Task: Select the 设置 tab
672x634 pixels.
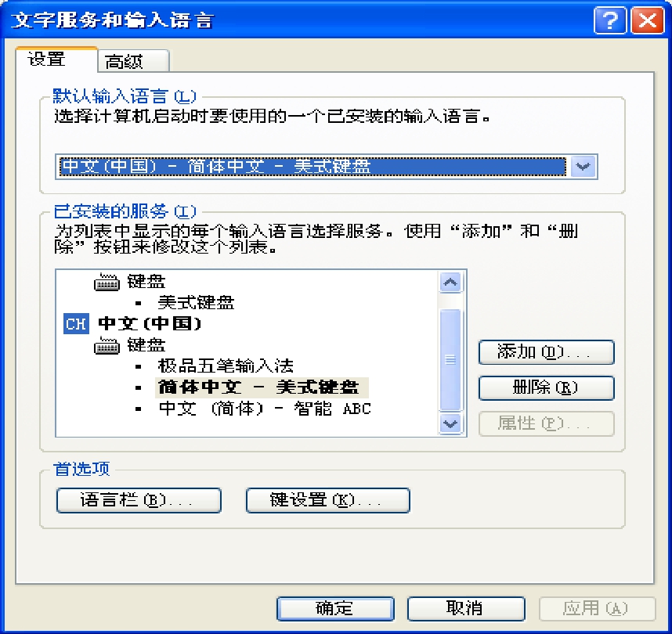Action: coord(56,59)
